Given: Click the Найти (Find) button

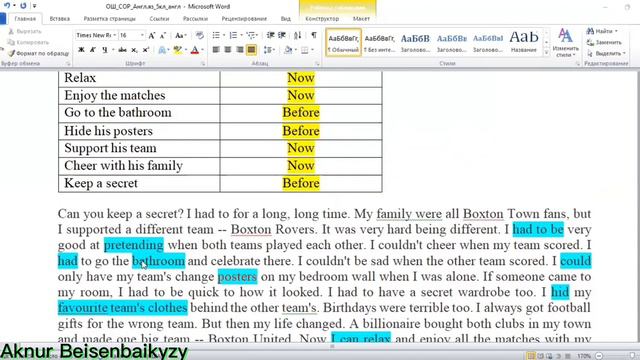Looking at the screenshot, I should [602, 31].
